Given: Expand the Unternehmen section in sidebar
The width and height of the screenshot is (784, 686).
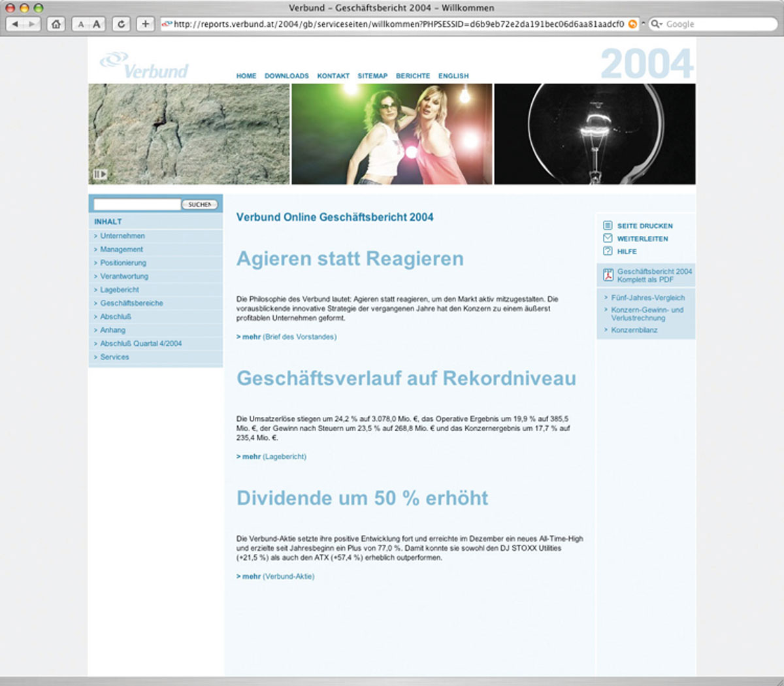Looking at the screenshot, I should [122, 236].
